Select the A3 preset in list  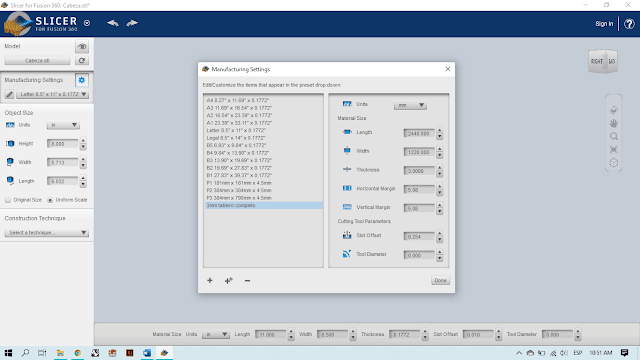tap(263, 108)
